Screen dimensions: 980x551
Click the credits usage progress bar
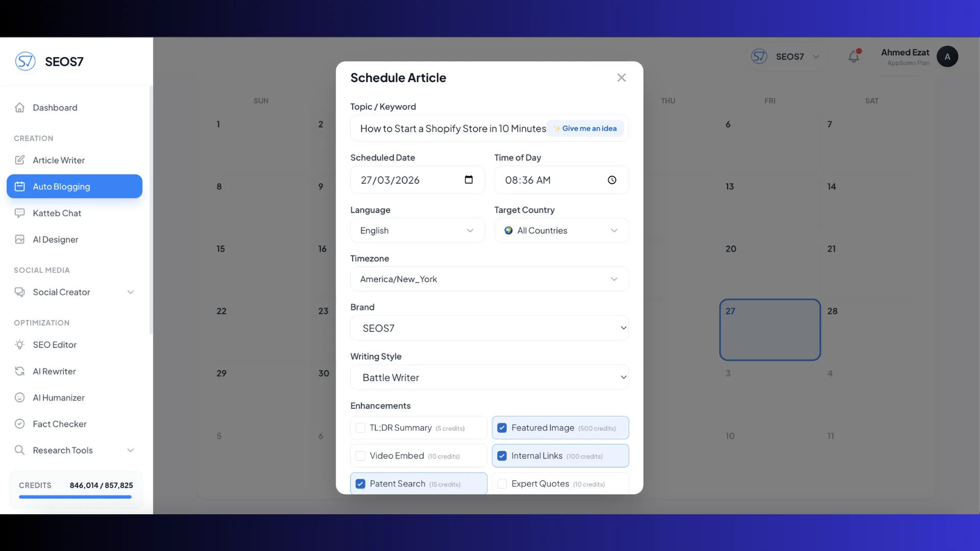(75, 497)
